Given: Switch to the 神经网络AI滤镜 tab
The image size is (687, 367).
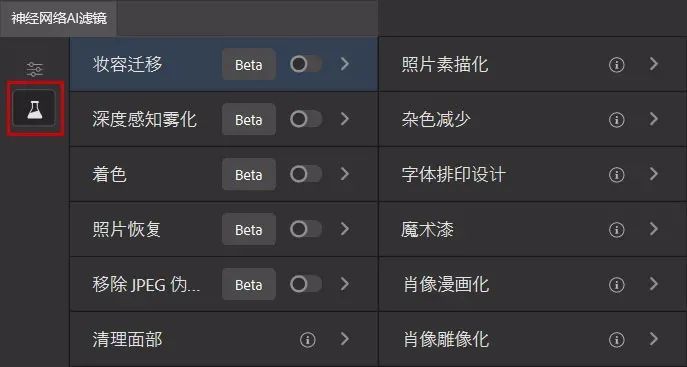Looking at the screenshot, I should pos(59,18).
